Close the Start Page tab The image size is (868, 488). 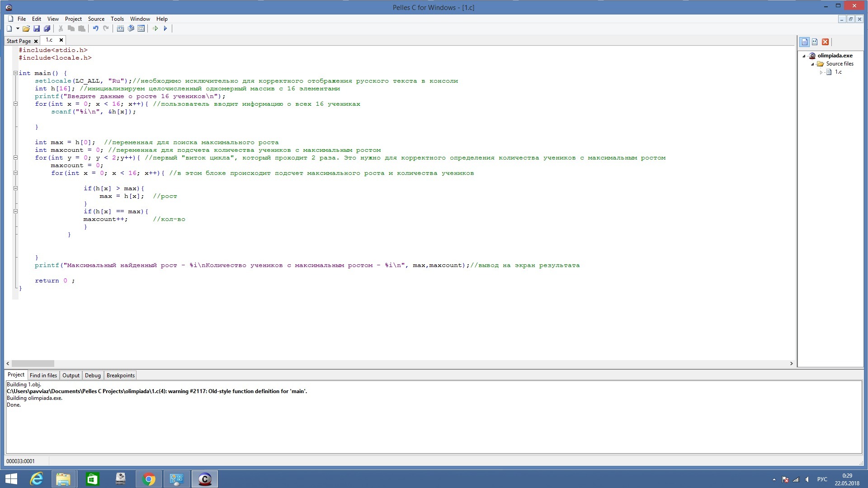tap(36, 41)
